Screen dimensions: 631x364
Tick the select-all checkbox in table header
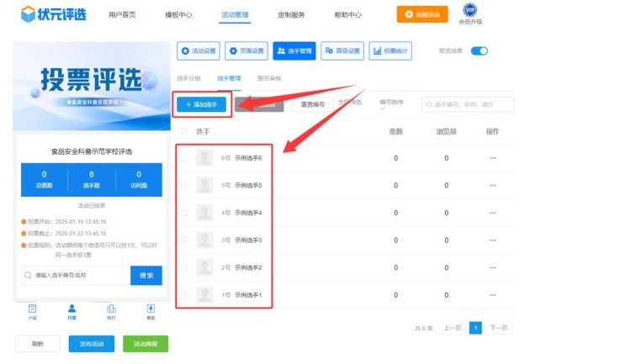tap(184, 132)
